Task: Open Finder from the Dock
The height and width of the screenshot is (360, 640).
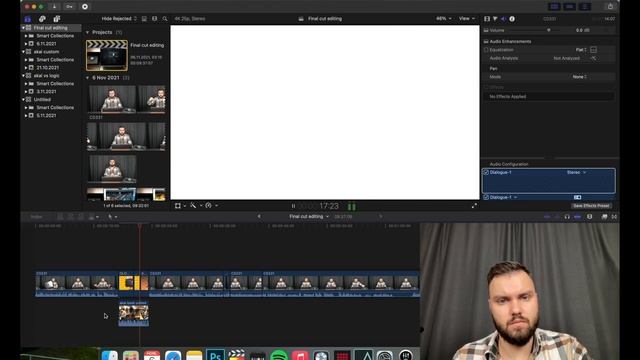Action: (109, 355)
